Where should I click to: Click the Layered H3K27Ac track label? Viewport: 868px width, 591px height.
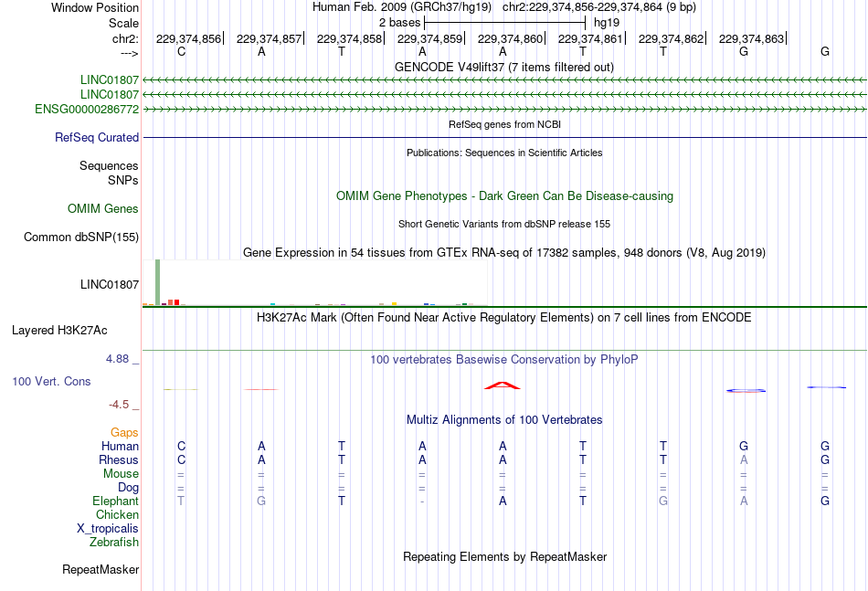[x=59, y=331]
